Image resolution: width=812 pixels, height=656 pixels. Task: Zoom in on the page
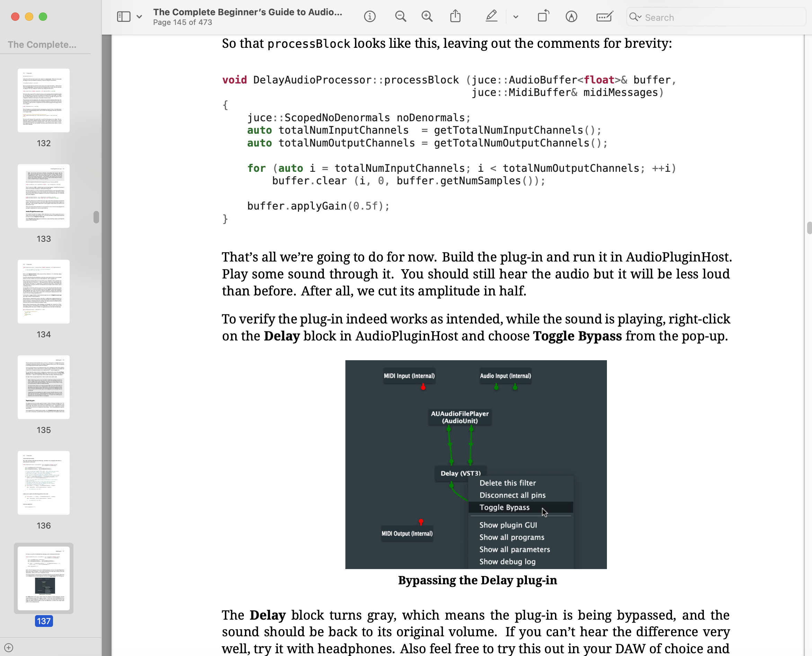point(427,17)
